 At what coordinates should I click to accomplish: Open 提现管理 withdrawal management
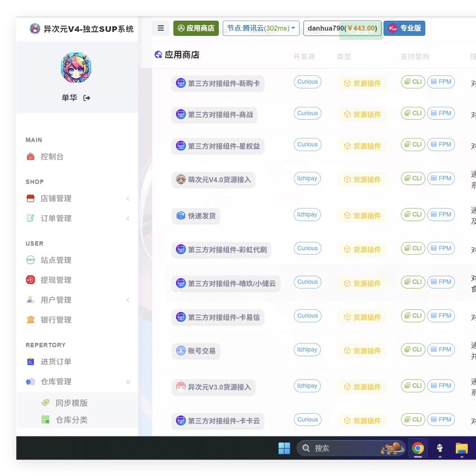point(56,280)
